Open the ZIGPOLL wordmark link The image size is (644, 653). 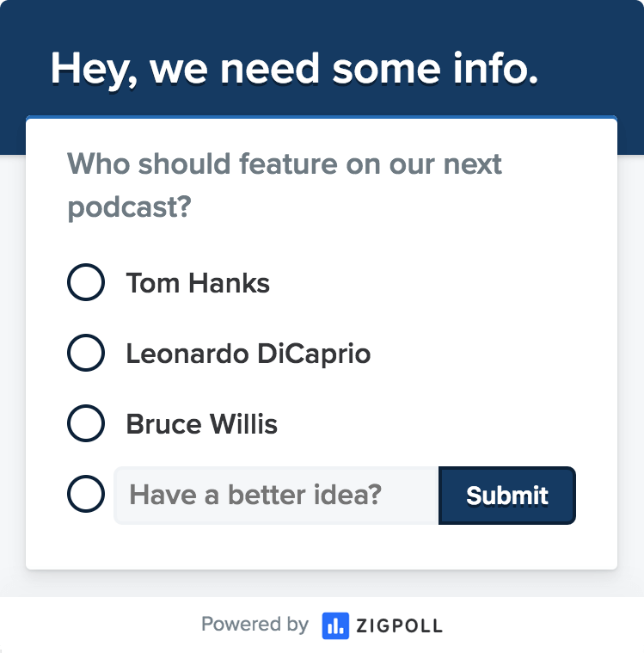click(x=399, y=626)
